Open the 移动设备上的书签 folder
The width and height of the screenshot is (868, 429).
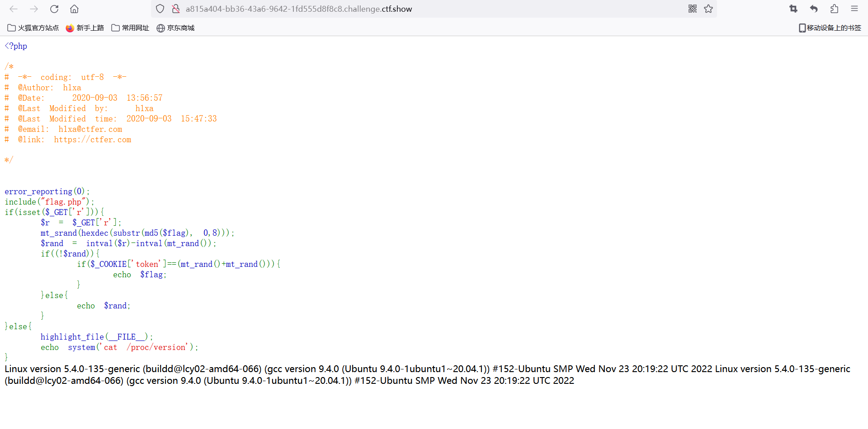coord(830,28)
